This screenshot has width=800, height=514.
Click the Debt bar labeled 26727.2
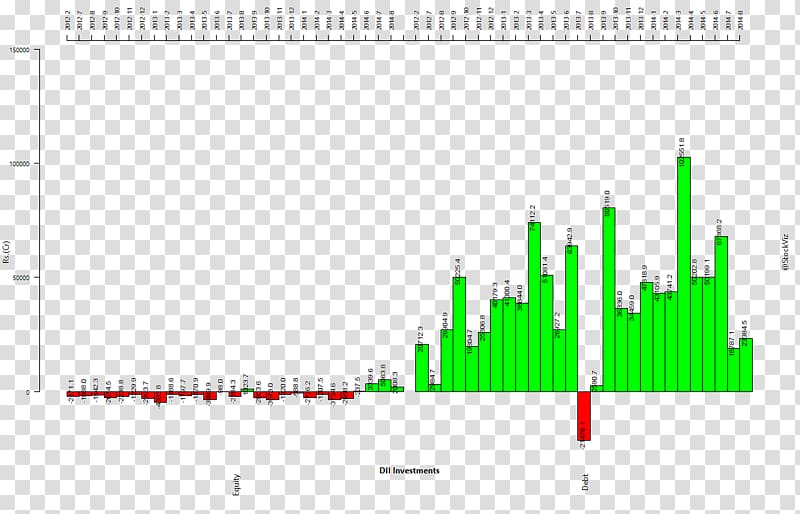pyautogui.click(x=559, y=360)
